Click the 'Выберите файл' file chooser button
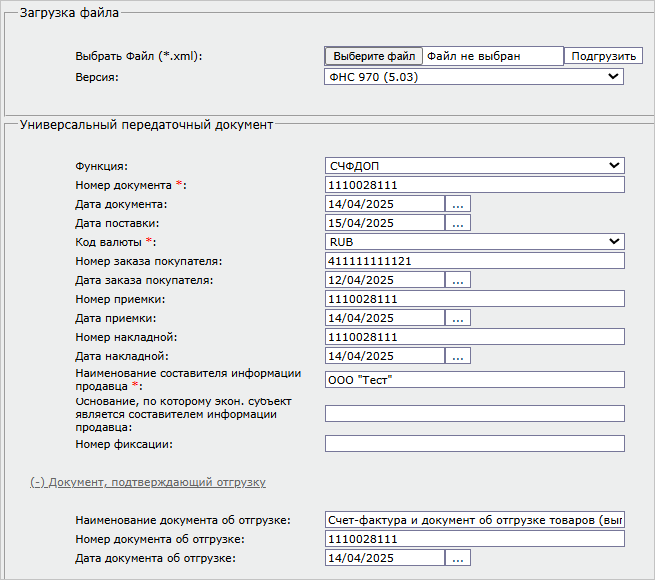The height and width of the screenshot is (580, 655). pyautogui.click(x=374, y=56)
